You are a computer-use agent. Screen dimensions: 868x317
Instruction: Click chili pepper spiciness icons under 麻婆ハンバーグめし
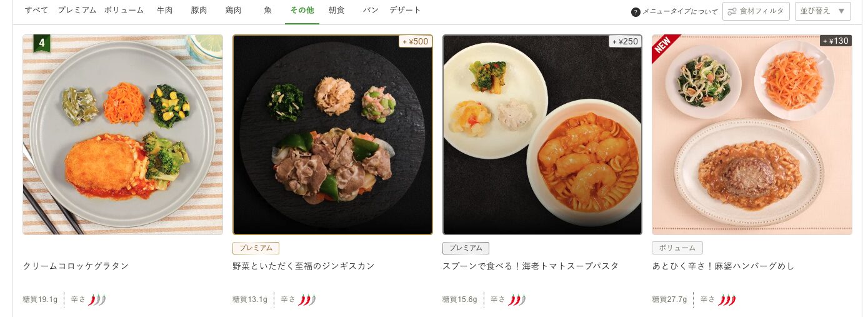727,300
